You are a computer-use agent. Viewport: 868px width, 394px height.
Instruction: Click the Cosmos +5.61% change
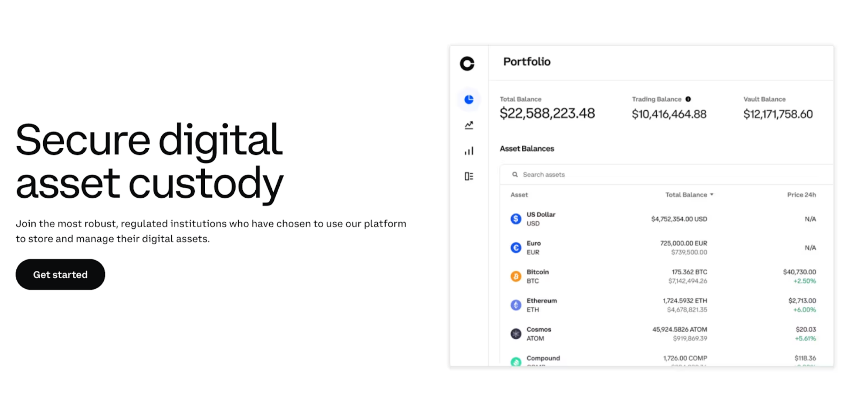pyautogui.click(x=805, y=338)
